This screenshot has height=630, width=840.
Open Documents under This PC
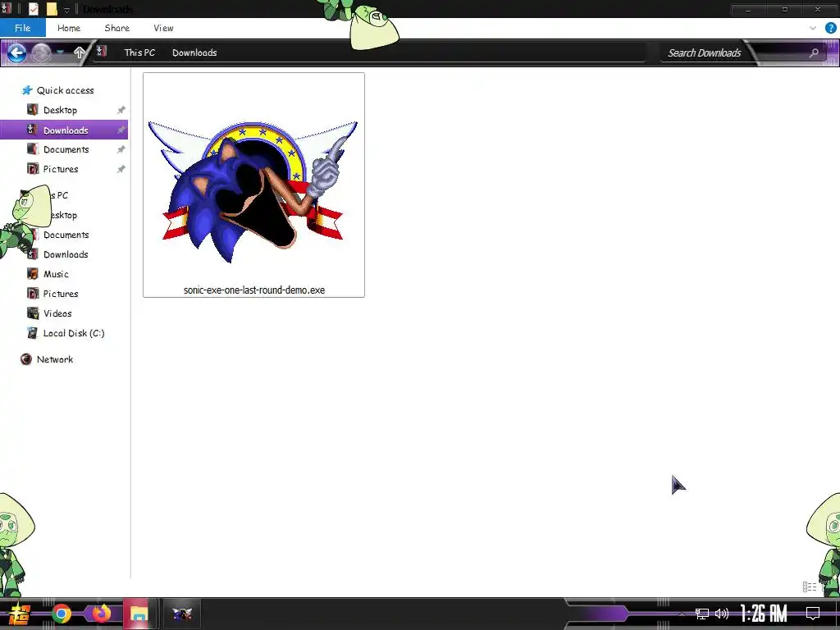point(66,235)
